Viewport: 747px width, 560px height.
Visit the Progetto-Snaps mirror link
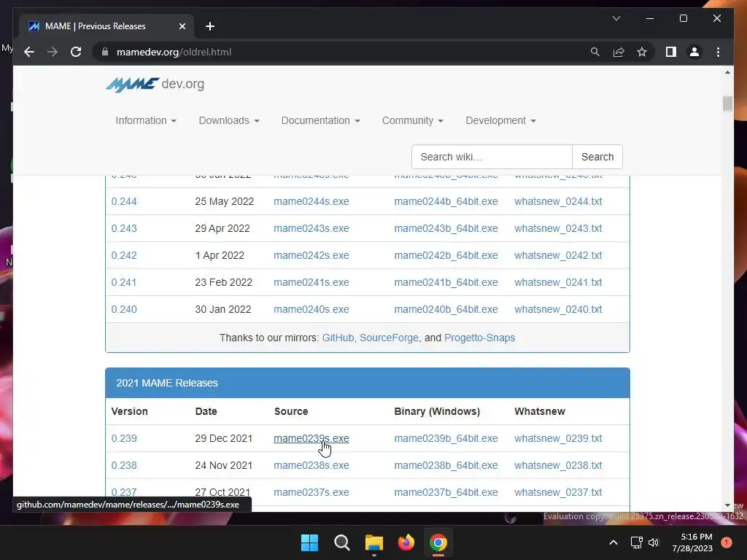[x=479, y=338]
